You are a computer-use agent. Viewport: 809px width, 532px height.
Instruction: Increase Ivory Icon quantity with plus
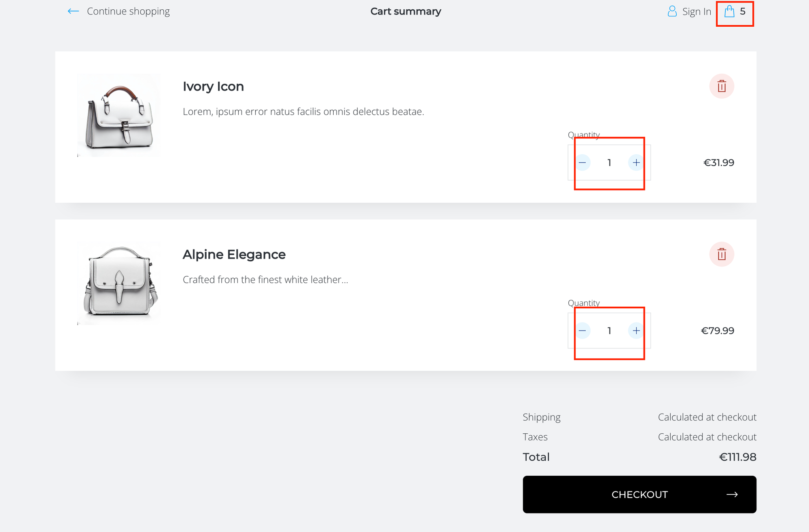point(636,163)
